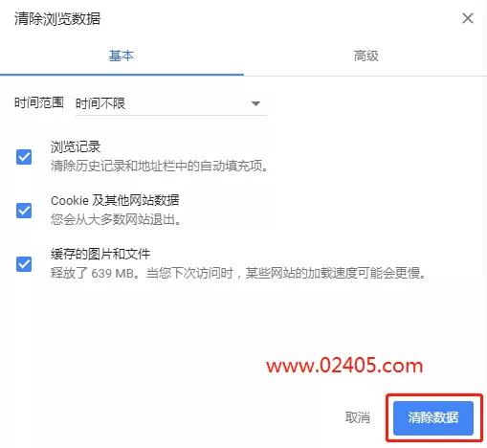Click the 浏览记录 label text

(76, 146)
